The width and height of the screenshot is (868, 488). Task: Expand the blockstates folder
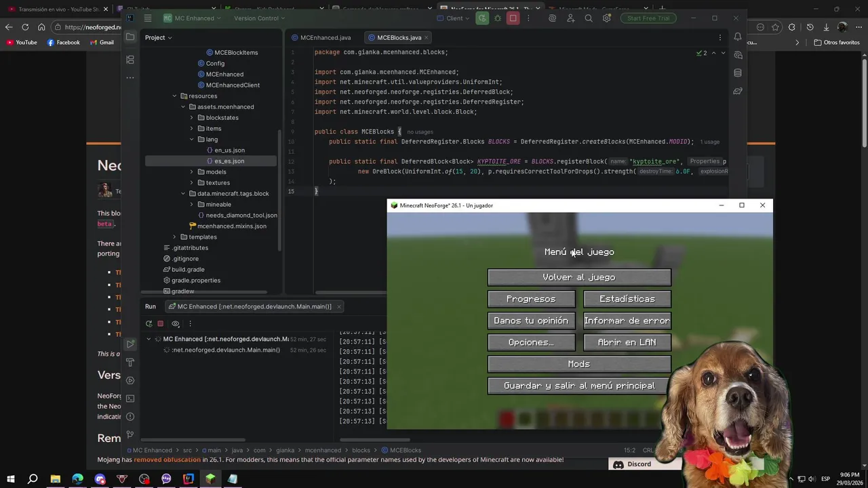191,118
